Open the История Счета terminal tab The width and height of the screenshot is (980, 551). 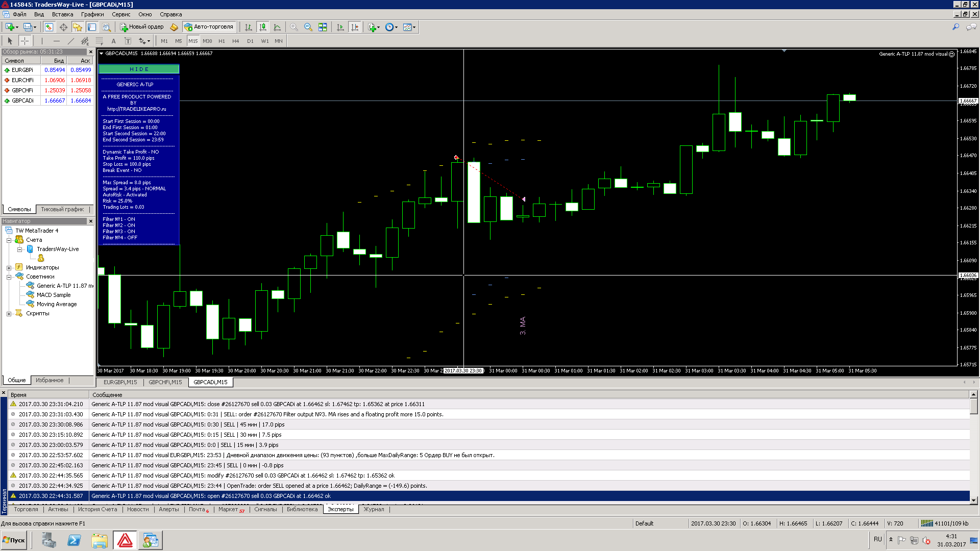tap(97, 509)
